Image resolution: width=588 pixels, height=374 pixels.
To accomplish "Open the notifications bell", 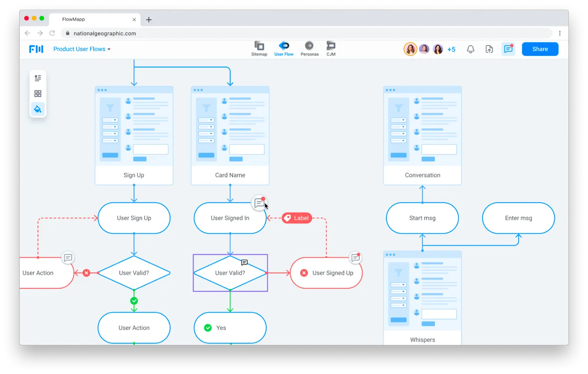I will [470, 49].
